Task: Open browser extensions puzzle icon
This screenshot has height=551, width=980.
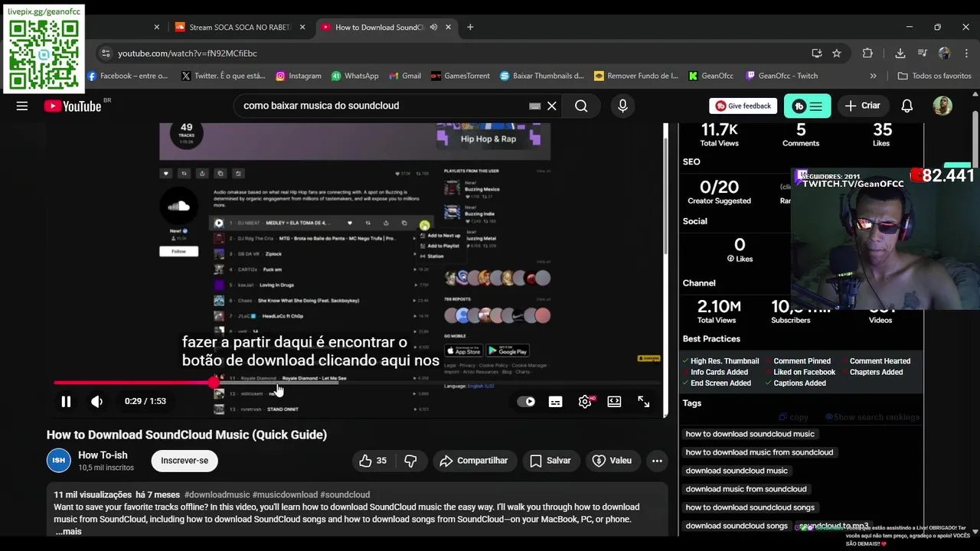Action: (x=867, y=54)
